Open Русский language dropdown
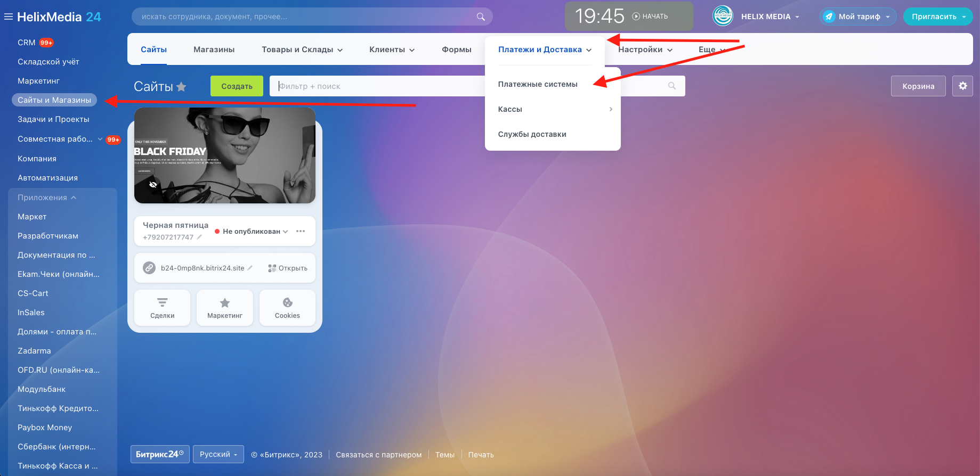The height and width of the screenshot is (476, 980). tap(218, 454)
